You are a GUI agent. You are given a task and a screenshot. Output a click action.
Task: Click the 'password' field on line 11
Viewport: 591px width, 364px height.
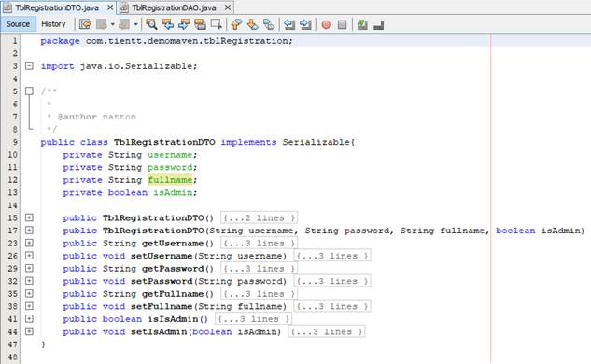(x=170, y=167)
